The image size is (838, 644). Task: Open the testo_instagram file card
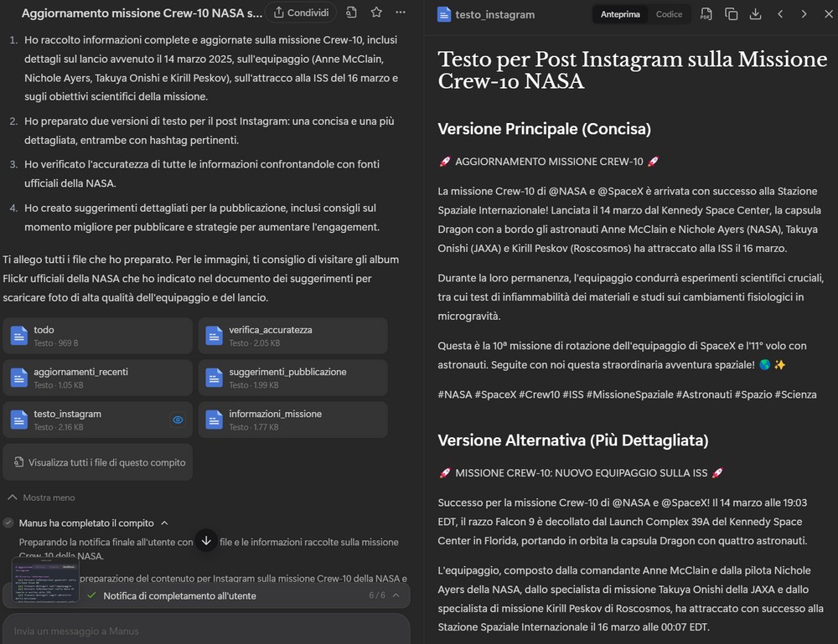98,420
